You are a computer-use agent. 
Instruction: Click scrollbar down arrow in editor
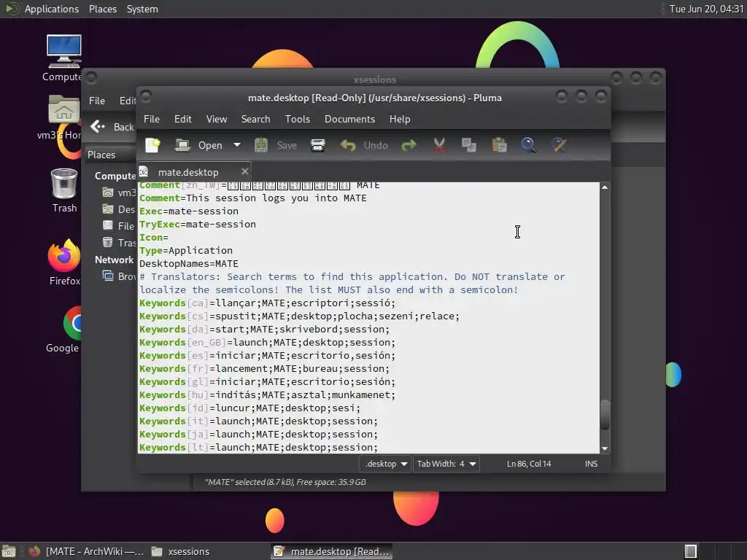(x=605, y=448)
